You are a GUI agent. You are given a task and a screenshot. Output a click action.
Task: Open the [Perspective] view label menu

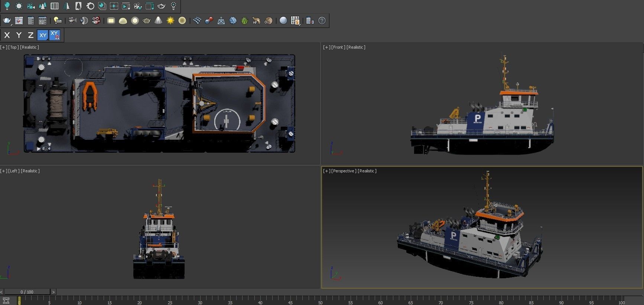344,171
